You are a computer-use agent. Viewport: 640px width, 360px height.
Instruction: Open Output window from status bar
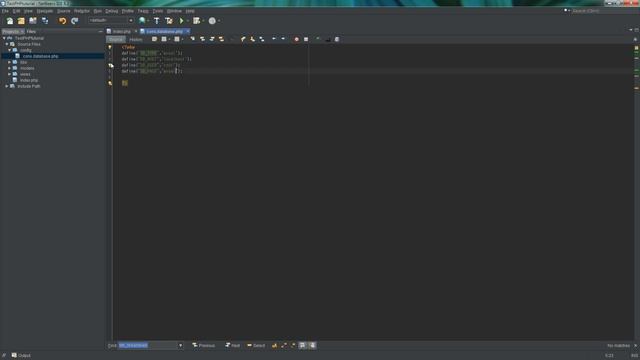(x=21, y=356)
